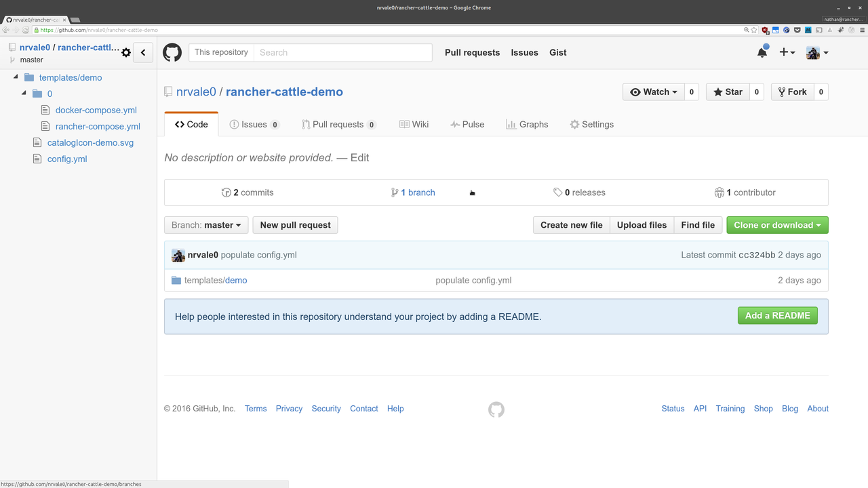Open the Privacy footer link
Image resolution: width=868 pixels, height=488 pixels.
pyautogui.click(x=289, y=409)
